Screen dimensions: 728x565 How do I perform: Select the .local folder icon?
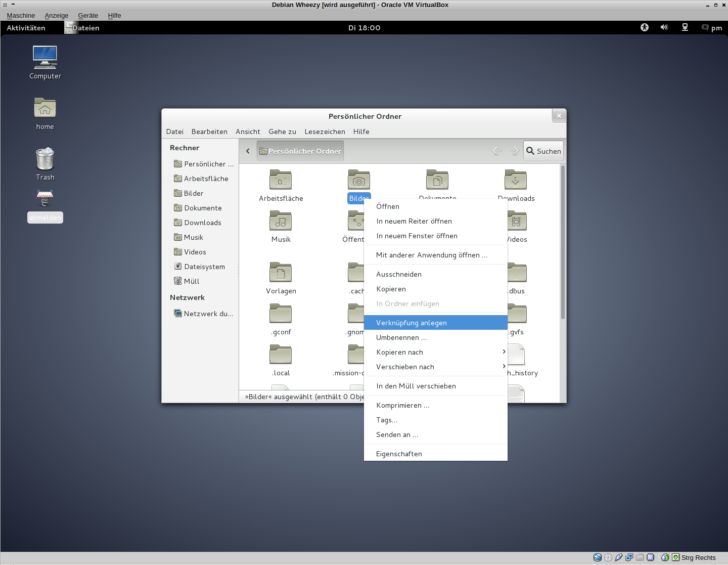281,354
